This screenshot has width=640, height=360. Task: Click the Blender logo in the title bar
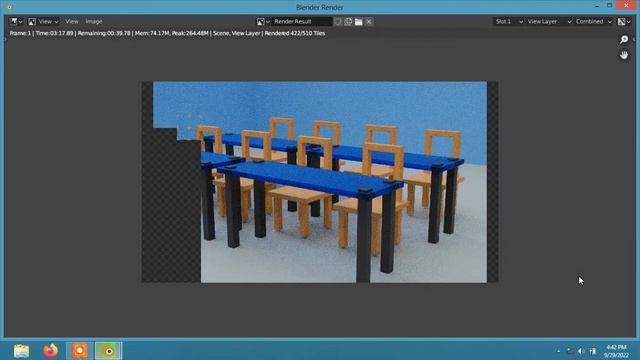point(9,7)
